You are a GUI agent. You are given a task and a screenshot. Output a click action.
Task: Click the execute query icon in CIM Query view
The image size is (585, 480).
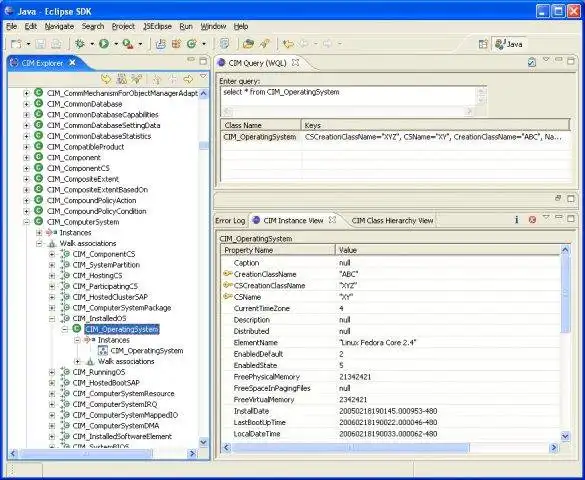[x=532, y=62]
